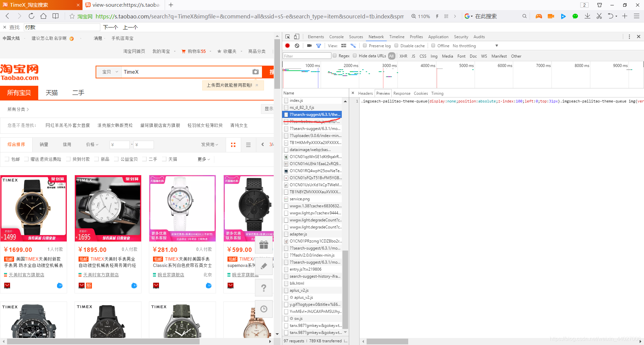Search by image camera icon in Taobao search
The width and height of the screenshot is (644, 345).
[x=256, y=72]
